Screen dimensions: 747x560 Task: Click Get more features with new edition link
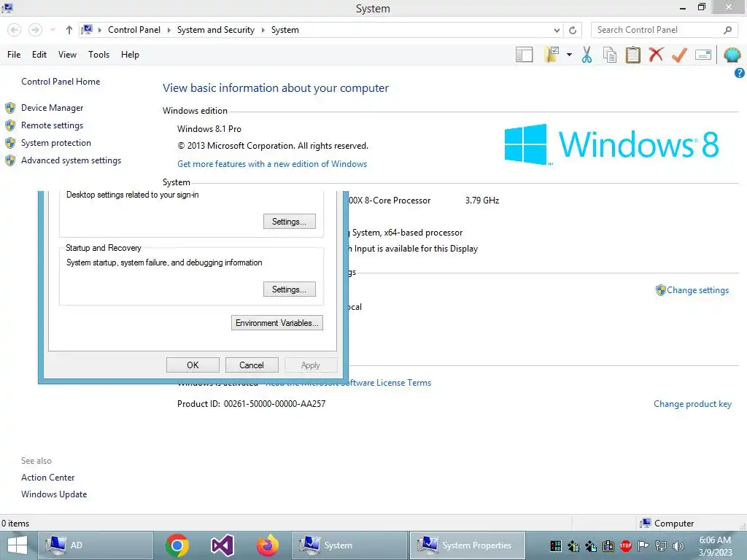pyautogui.click(x=272, y=164)
